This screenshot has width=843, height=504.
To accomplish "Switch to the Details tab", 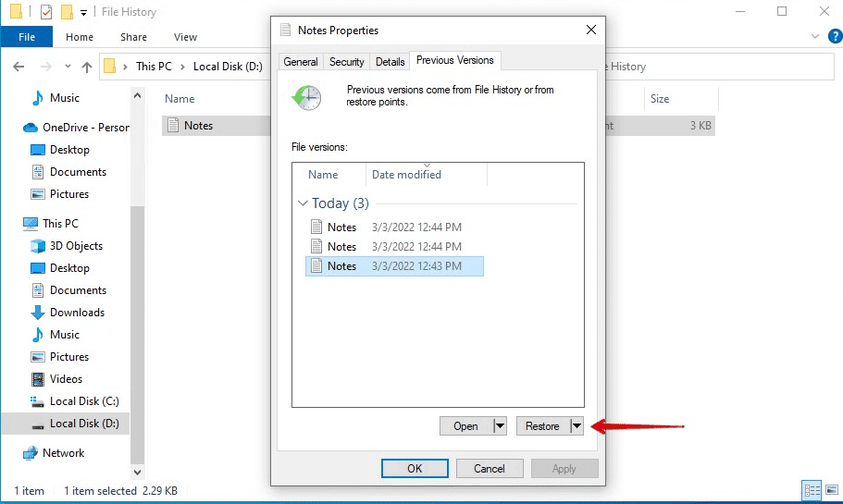I will pyautogui.click(x=390, y=62).
